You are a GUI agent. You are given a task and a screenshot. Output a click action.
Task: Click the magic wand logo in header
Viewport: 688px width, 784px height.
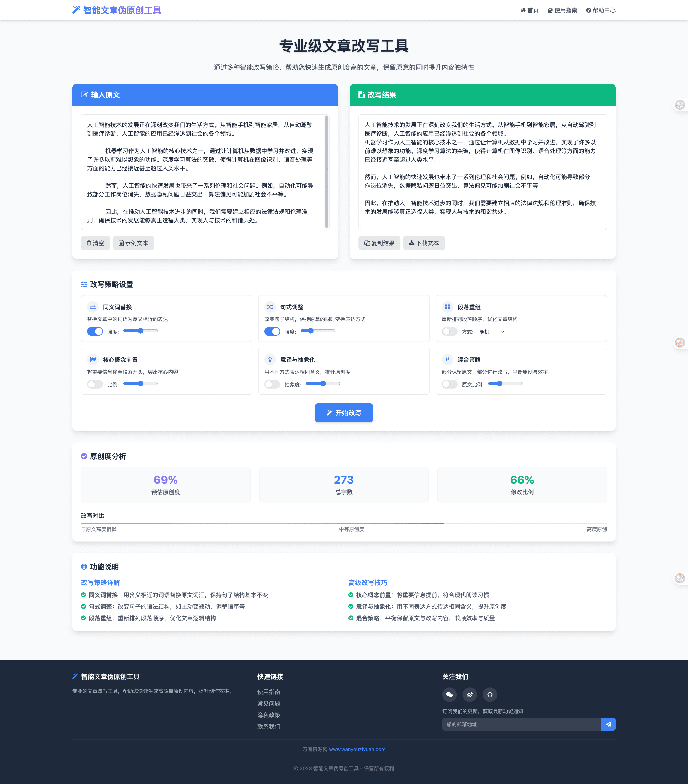pos(76,10)
